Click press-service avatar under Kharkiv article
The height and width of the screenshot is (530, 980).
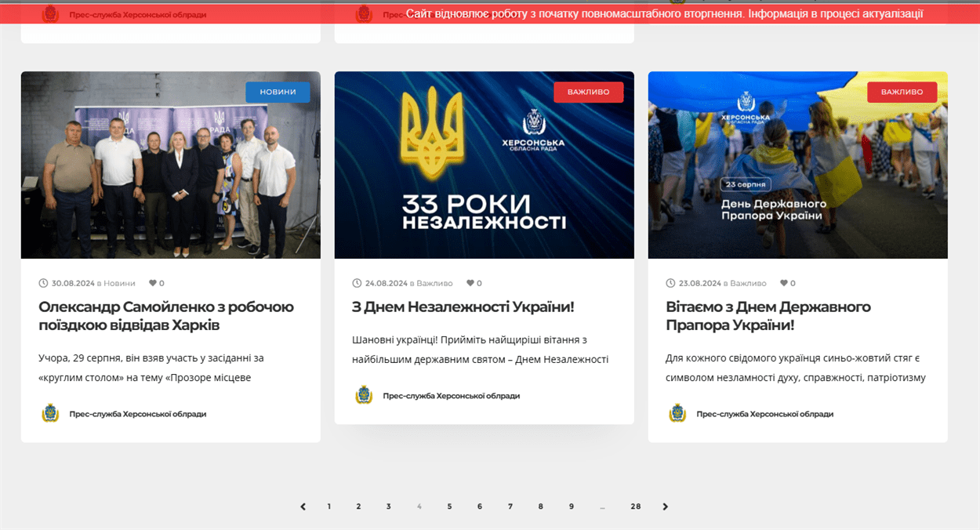point(50,413)
